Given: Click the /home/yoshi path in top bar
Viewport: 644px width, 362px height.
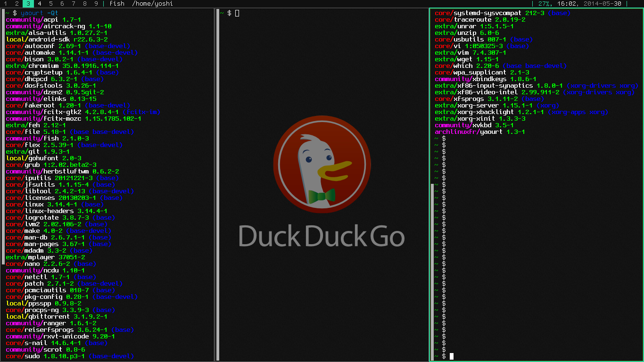Looking at the screenshot, I should (152, 4).
